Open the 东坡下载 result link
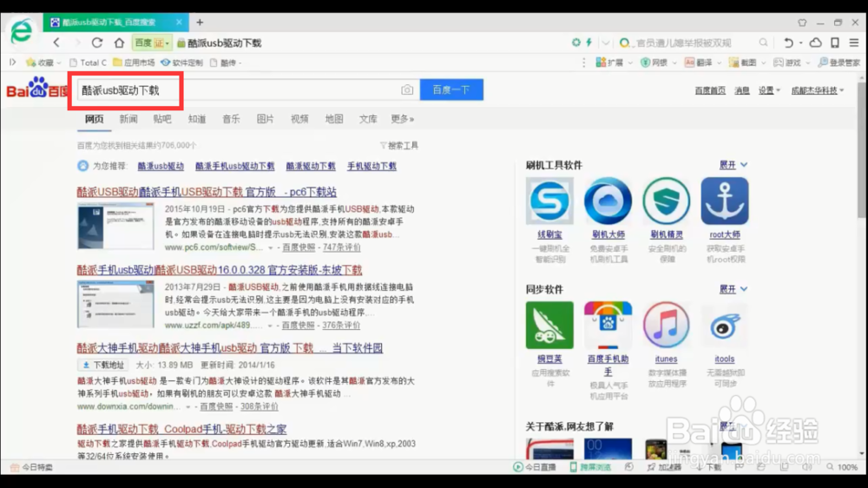 220,270
